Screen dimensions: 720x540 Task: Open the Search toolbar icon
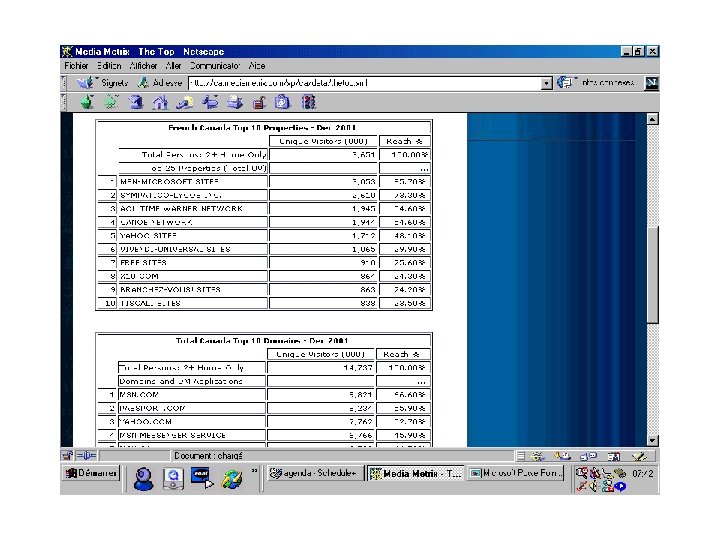coord(185,102)
